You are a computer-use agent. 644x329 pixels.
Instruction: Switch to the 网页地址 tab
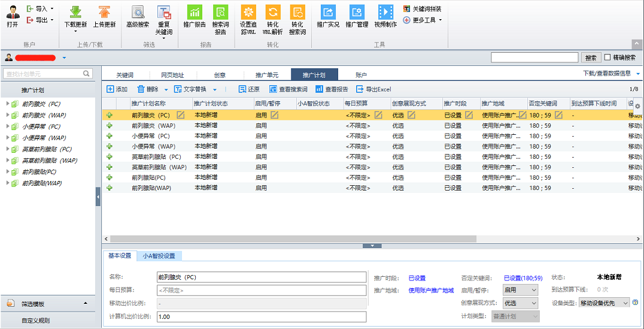[x=172, y=76]
